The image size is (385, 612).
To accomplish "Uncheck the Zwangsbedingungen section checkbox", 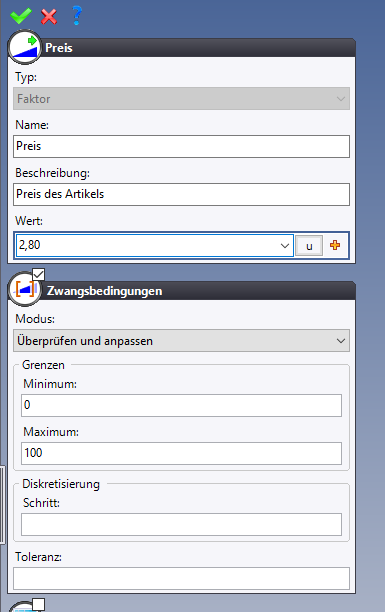I will [x=38, y=274].
